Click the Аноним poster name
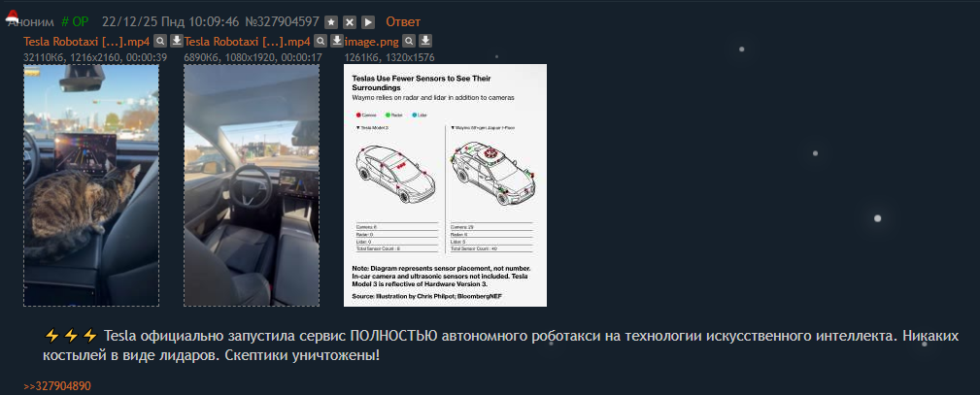 [31, 22]
